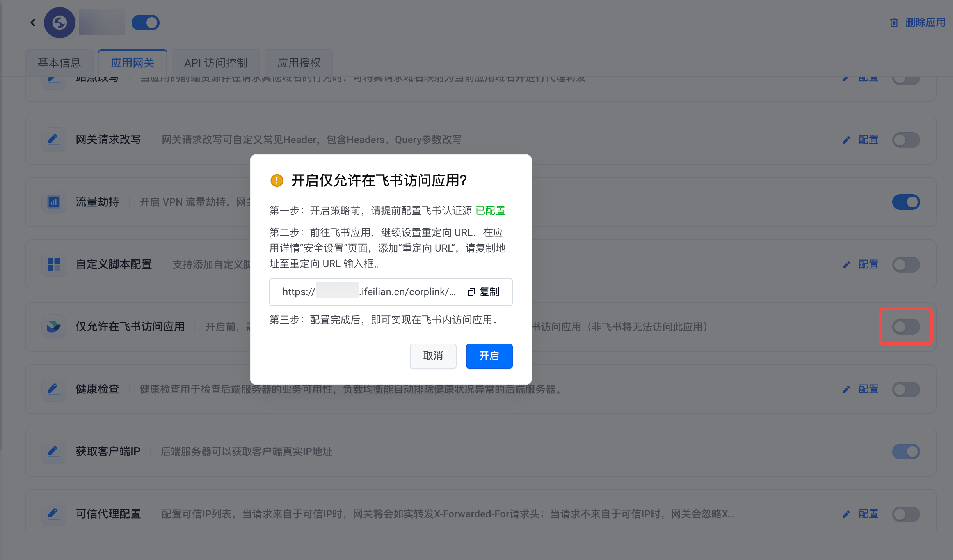Disable the 流量劫持 toggle switch
This screenshot has height=560, width=953.
click(x=906, y=202)
